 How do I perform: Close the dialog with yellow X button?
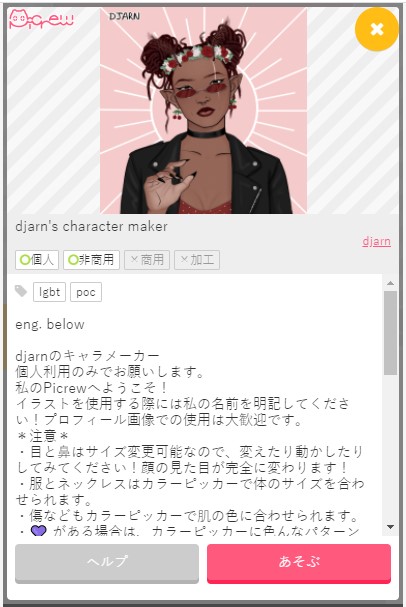(377, 29)
